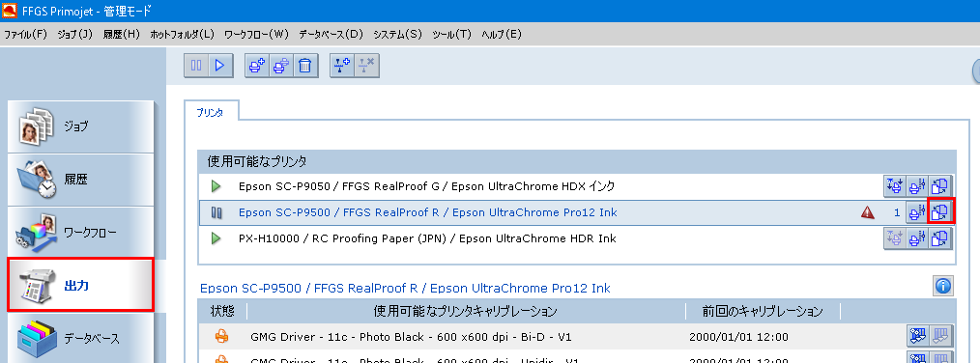The height and width of the screenshot is (363, 980).
Task: Click the trash delete toolbar icon
Action: pos(305,66)
